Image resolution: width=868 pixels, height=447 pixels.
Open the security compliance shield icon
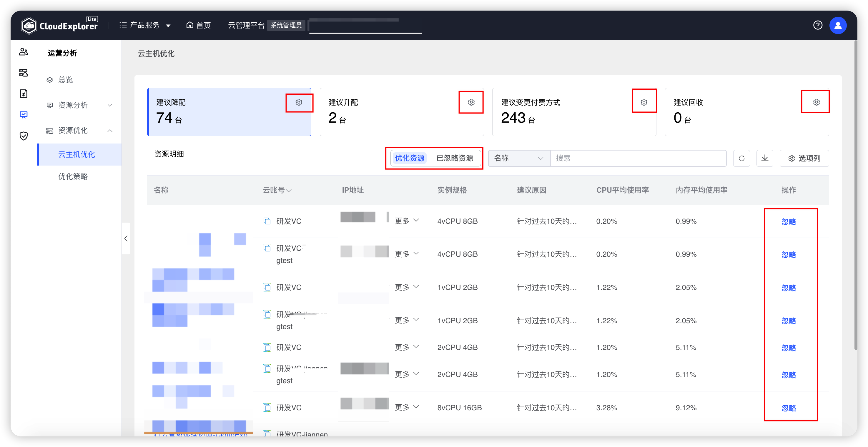(24, 136)
